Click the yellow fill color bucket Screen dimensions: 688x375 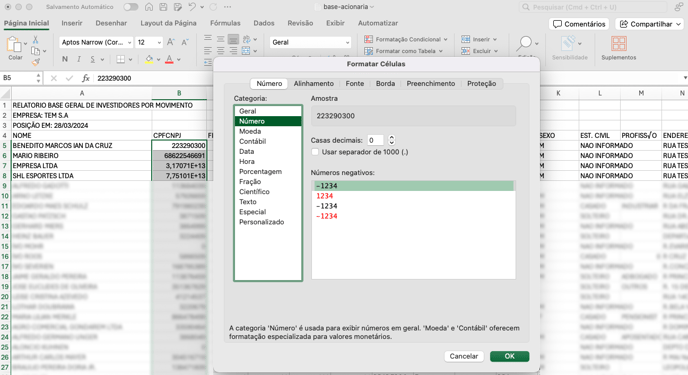point(149,59)
